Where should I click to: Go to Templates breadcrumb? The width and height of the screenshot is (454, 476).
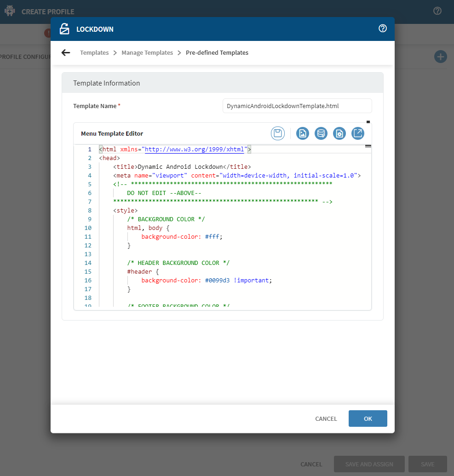(94, 53)
